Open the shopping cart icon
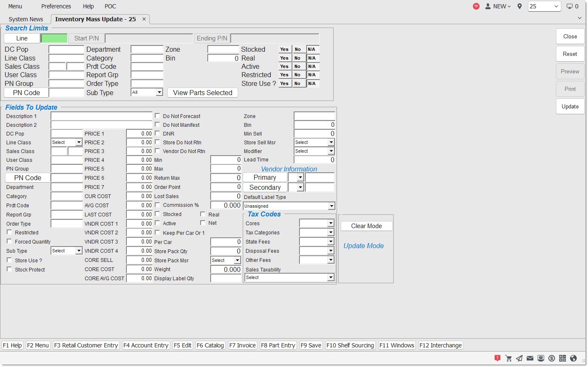The height and width of the screenshot is (367, 588). 508,358
